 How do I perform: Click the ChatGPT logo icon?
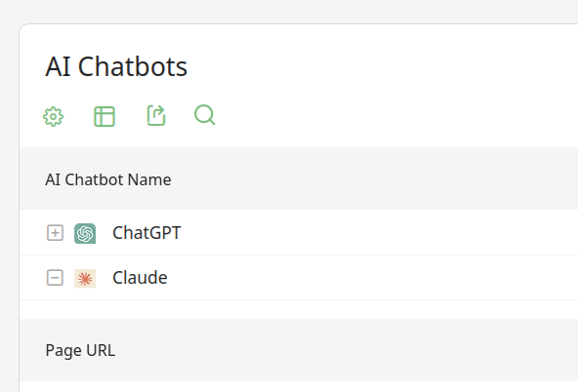click(85, 233)
